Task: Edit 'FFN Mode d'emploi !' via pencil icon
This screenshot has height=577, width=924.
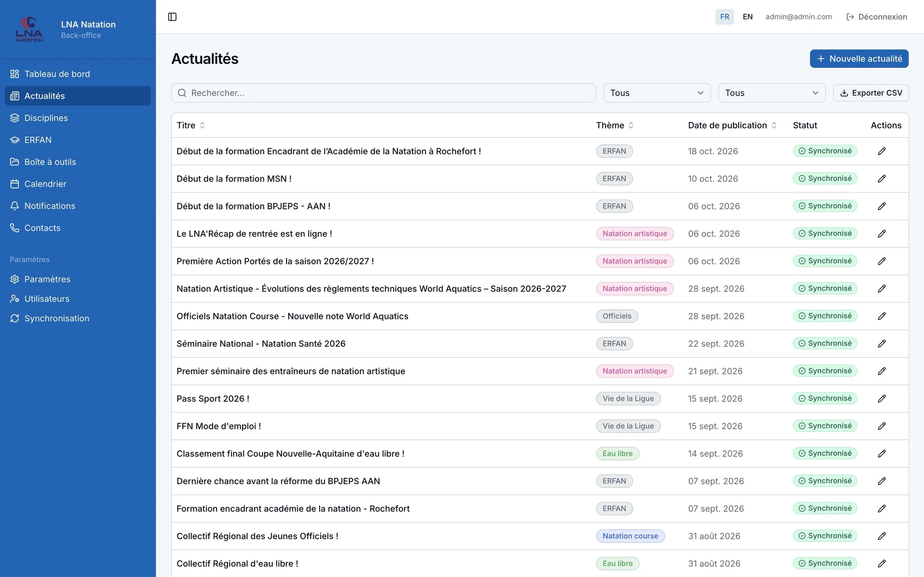Action: [881, 426]
